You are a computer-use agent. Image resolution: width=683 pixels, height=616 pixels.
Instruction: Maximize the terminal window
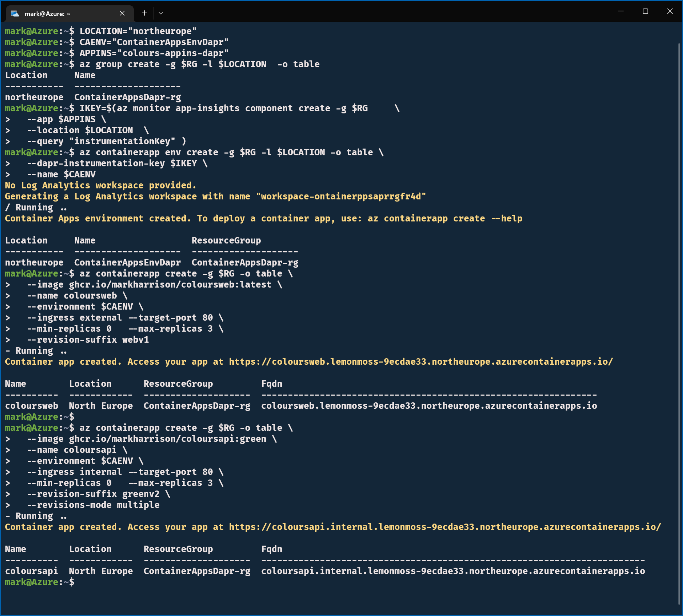click(x=645, y=11)
